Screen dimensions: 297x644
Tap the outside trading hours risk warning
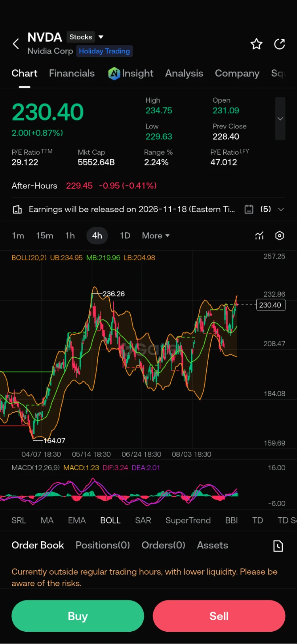click(145, 577)
